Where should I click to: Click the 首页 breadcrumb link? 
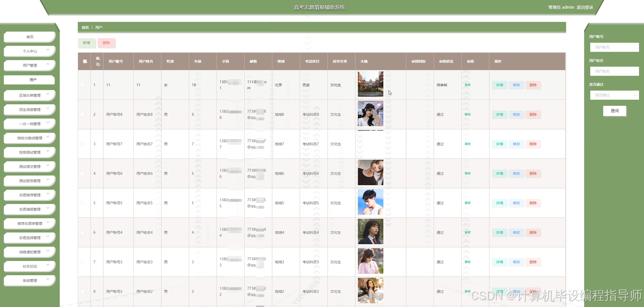coord(85,27)
